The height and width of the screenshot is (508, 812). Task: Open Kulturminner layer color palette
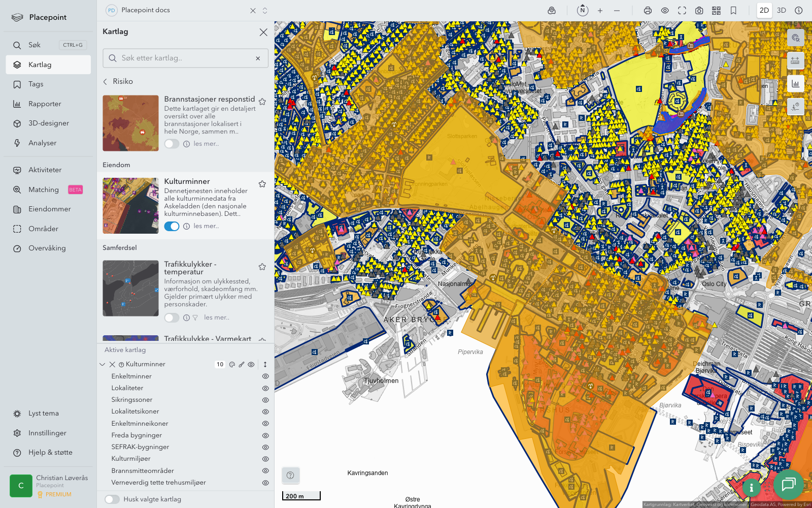(x=232, y=364)
